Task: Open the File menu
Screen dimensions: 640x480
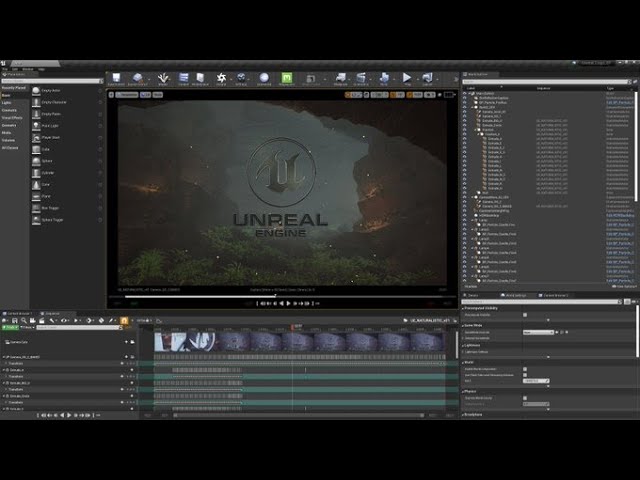Action: coord(5,69)
